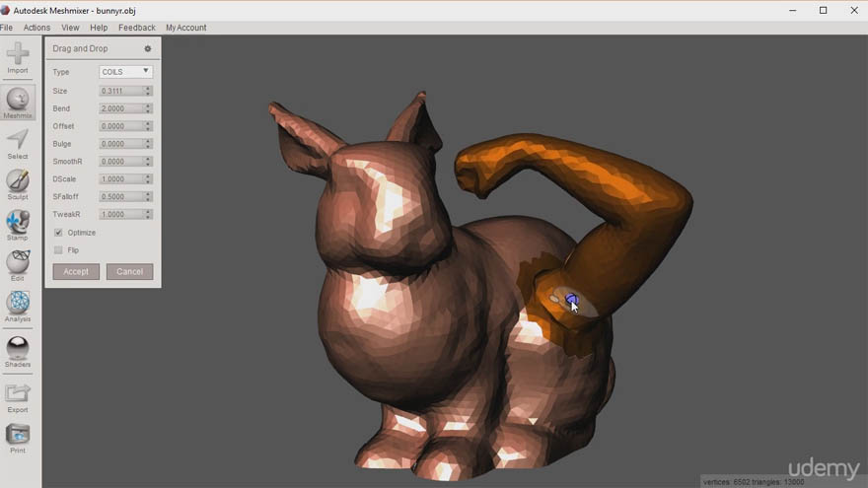Click the Accept button
Image resolution: width=868 pixels, height=488 pixels.
[76, 272]
